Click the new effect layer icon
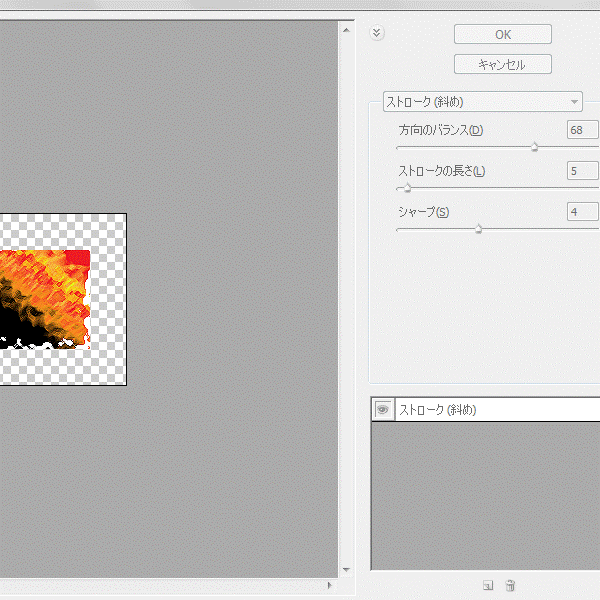 [488, 585]
